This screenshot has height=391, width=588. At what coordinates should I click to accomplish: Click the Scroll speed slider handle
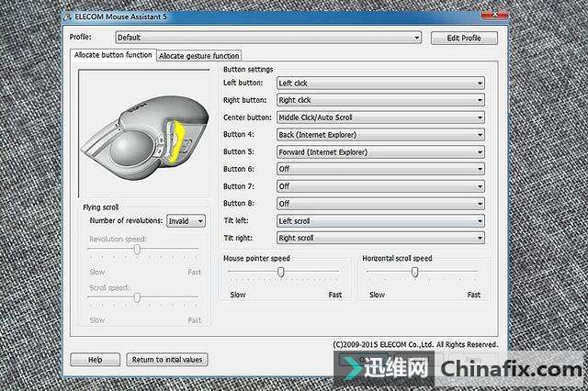(137, 297)
